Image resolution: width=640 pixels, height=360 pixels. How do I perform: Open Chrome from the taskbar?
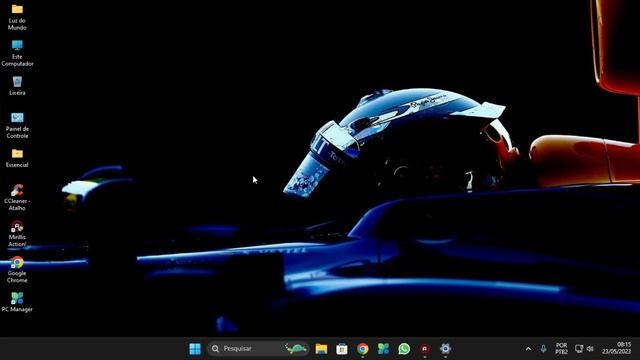click(x=362, y=349)
